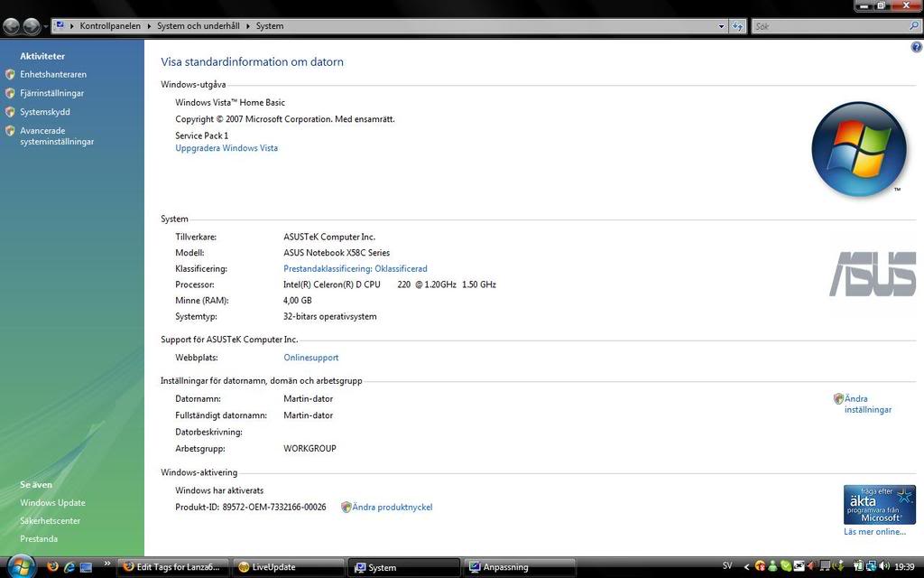Open the Prestandaklassificering: Oklassificerad link
924x578 pixels.
tap(356, 268)
